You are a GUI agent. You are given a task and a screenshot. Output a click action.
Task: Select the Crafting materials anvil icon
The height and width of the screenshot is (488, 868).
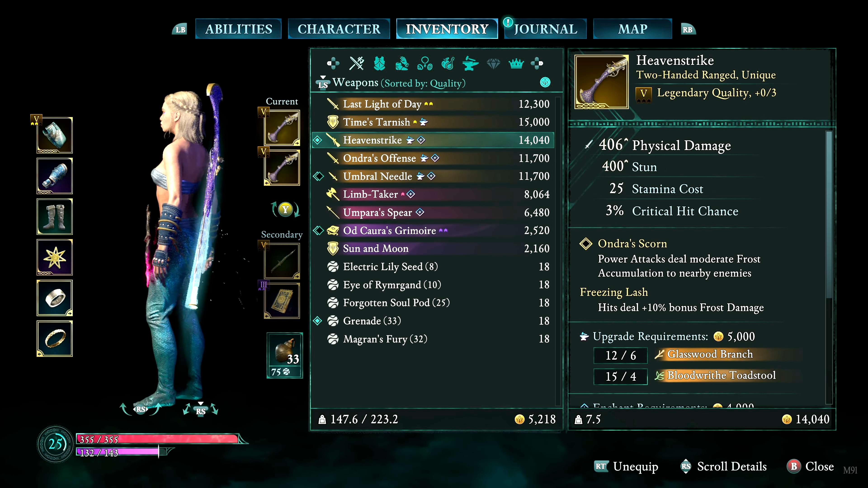pyautogui.click(x=470, y=63)
